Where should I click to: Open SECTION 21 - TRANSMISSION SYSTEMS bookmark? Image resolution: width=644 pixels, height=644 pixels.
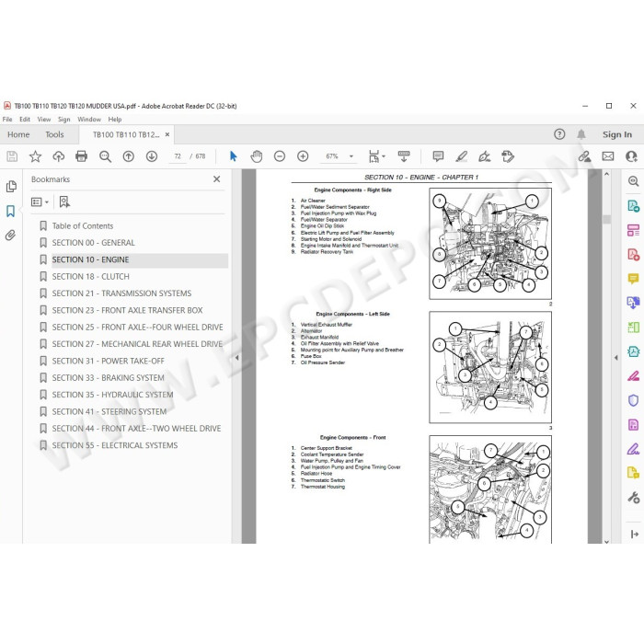coord(121,293)
